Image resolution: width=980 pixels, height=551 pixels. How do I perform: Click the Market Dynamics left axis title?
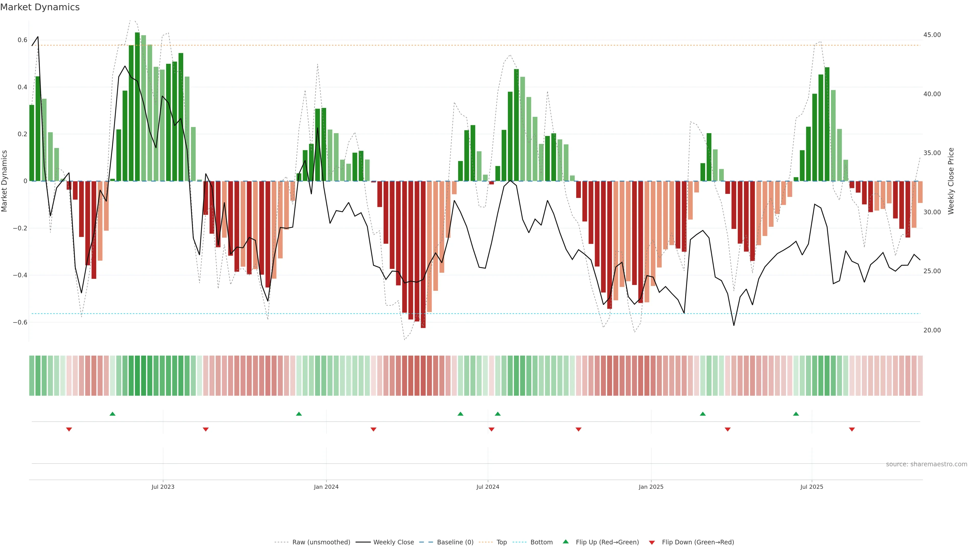[x=5, y=181]
